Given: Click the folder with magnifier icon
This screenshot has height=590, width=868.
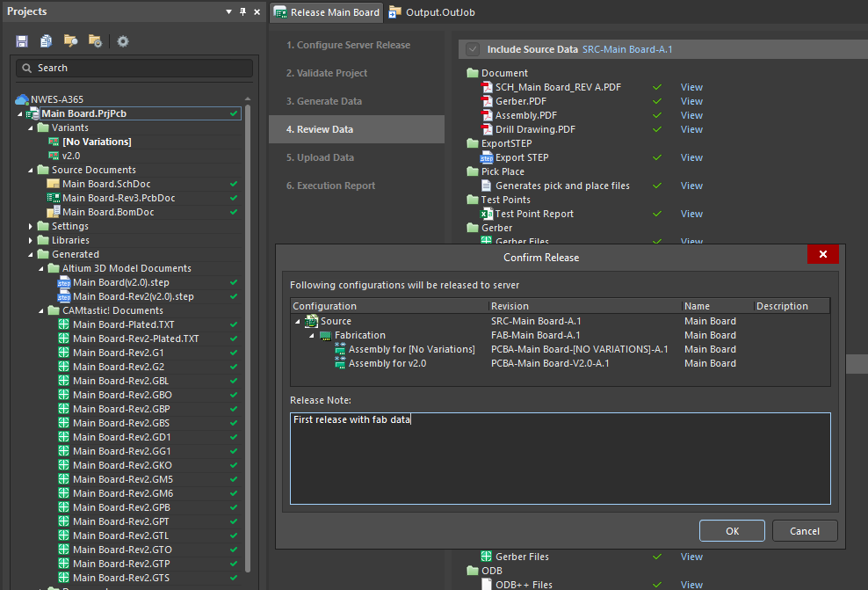Looking at the screenshot, I should coord(70,41).
